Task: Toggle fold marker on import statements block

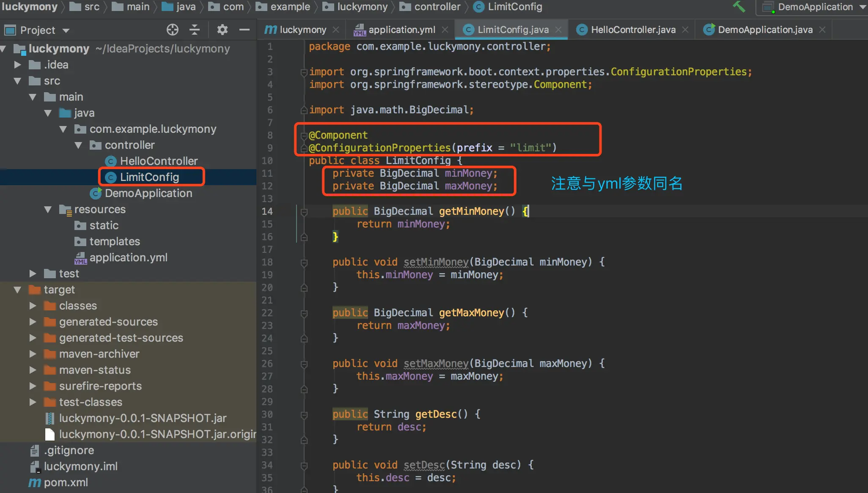Action: (304, 72)
